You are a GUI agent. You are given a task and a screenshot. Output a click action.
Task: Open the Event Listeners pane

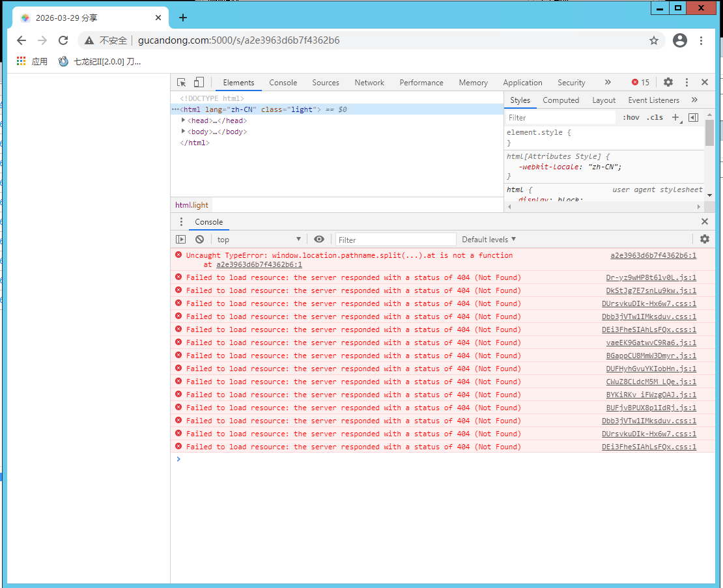tap(653, 100)
